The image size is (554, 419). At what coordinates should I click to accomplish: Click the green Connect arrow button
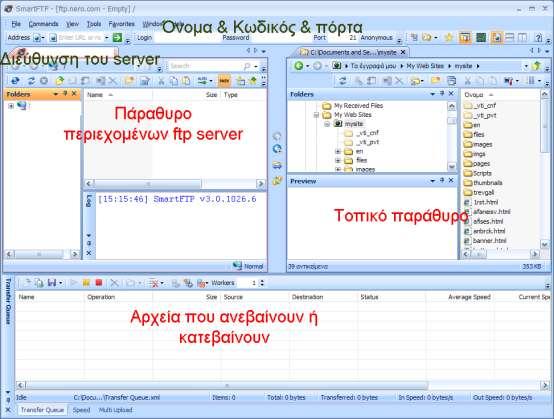click(117, 37)
